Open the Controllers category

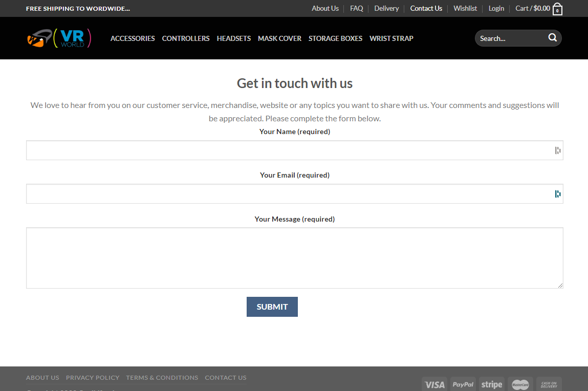coord(186,38)
